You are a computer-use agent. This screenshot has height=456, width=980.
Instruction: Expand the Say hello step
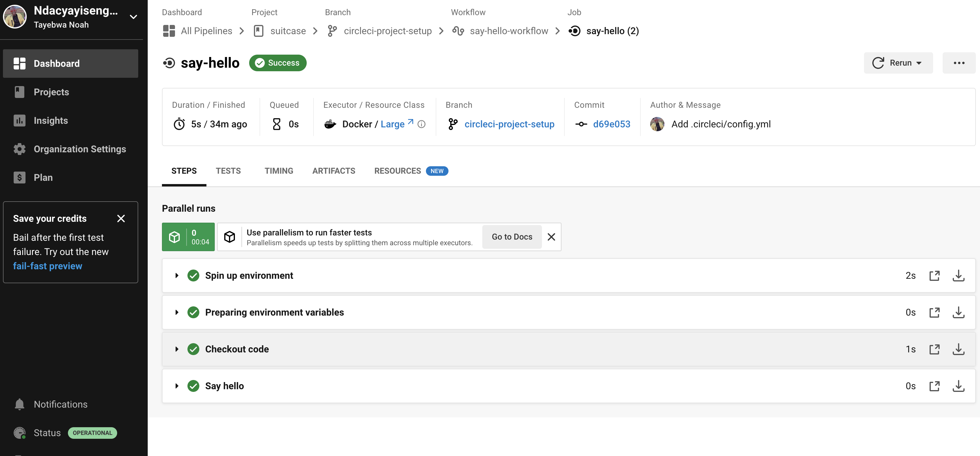[177, 386]
